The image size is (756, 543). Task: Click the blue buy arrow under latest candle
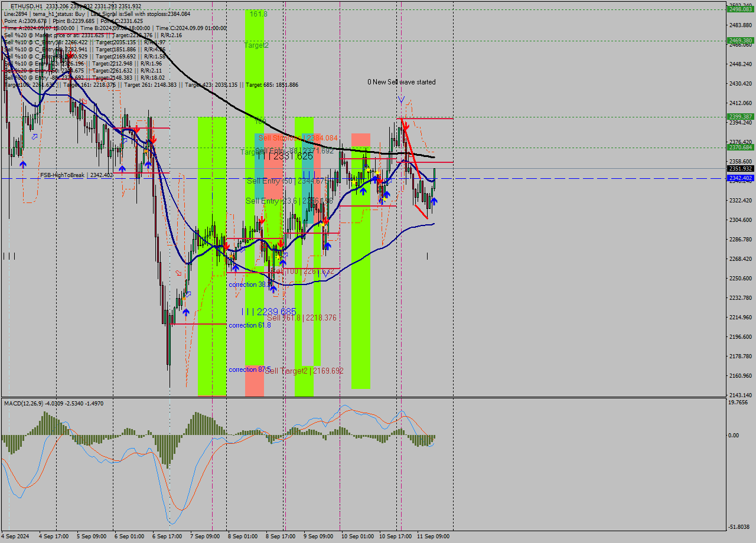(x=434, y=201)
